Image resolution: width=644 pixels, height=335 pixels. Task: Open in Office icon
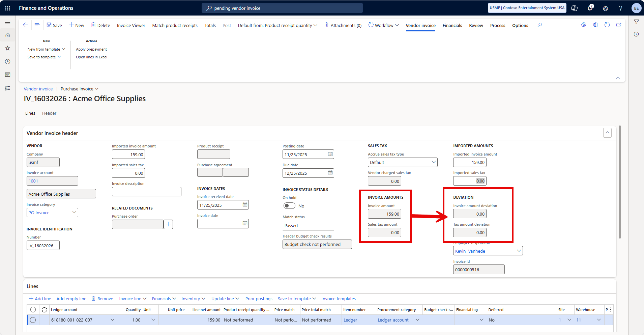point(595,25)
